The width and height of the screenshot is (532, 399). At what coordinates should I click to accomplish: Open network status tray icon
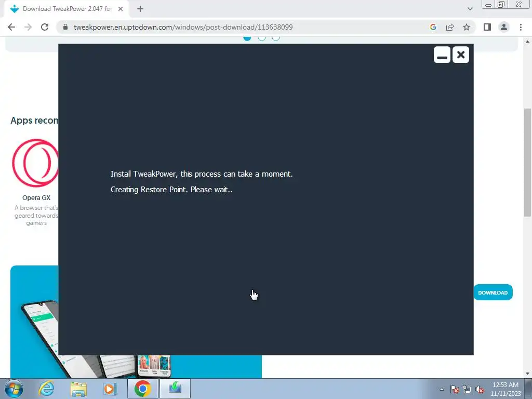pyautogui.click(x=467, y=389)
